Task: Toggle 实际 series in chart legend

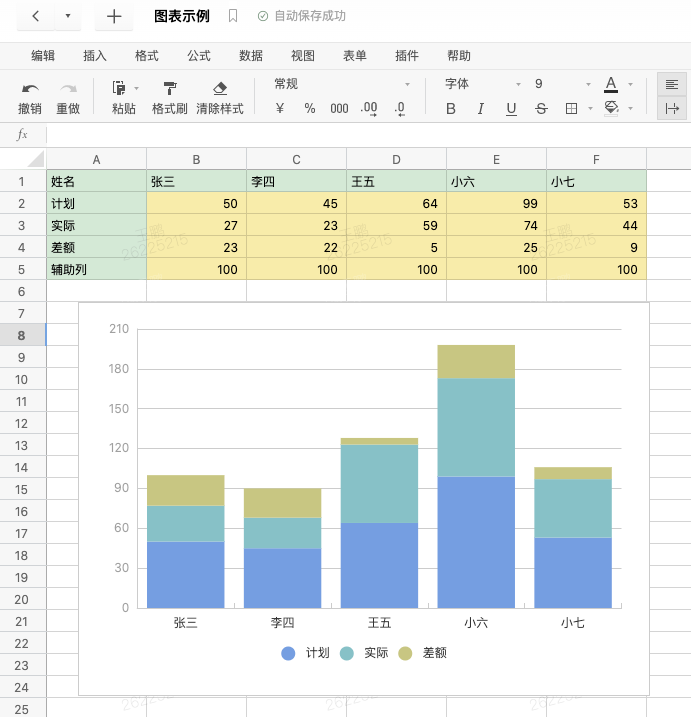Action: tap(364, 653)
